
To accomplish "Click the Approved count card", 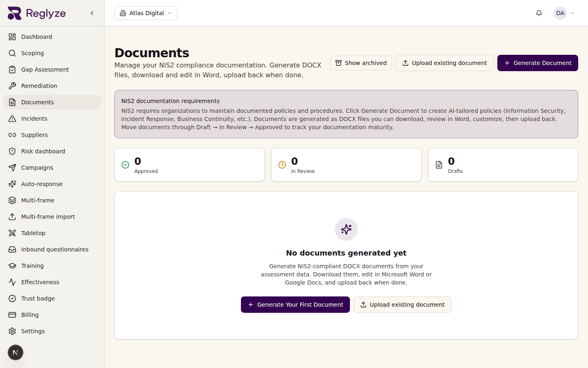I will (189, 165).
